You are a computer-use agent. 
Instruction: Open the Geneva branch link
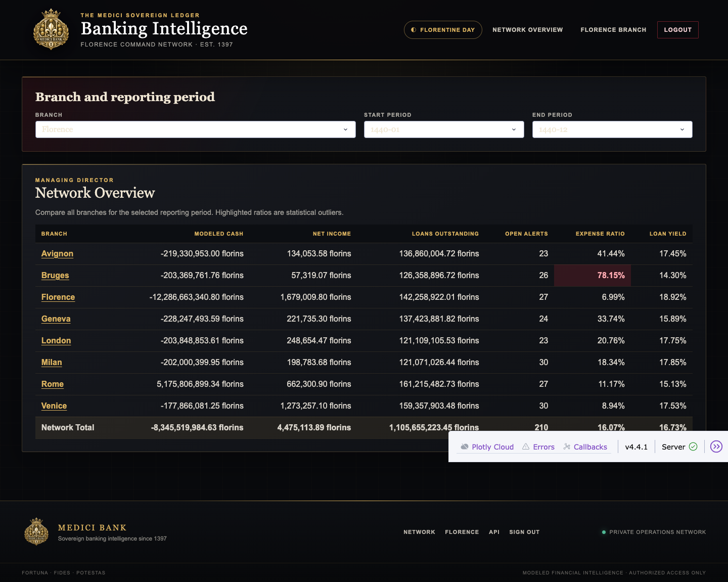[56, 319]
